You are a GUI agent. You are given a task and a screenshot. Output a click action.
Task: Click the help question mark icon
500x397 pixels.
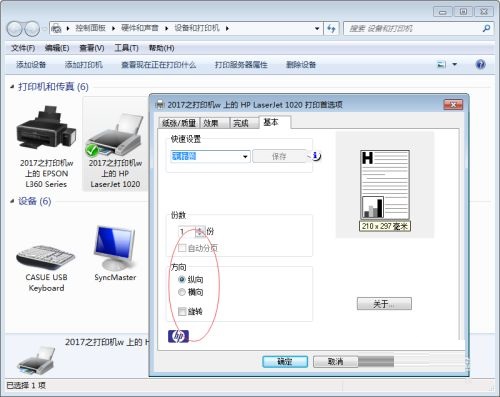(480, 64)
